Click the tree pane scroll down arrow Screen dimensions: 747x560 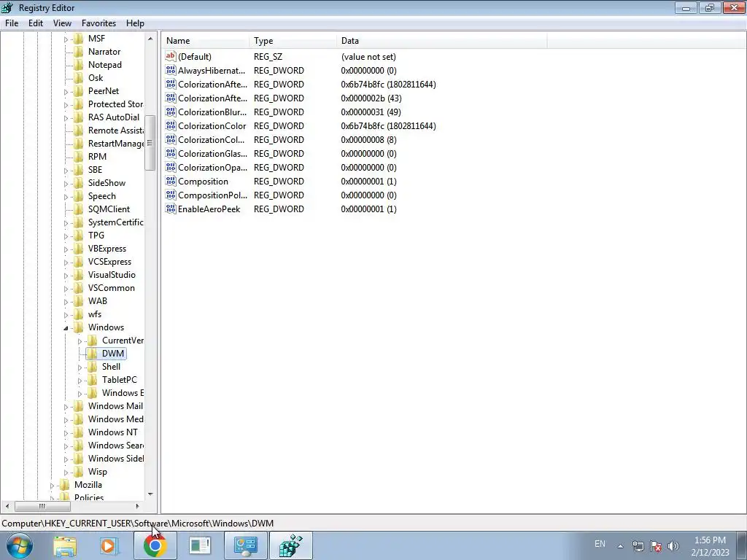pos(150,494)
